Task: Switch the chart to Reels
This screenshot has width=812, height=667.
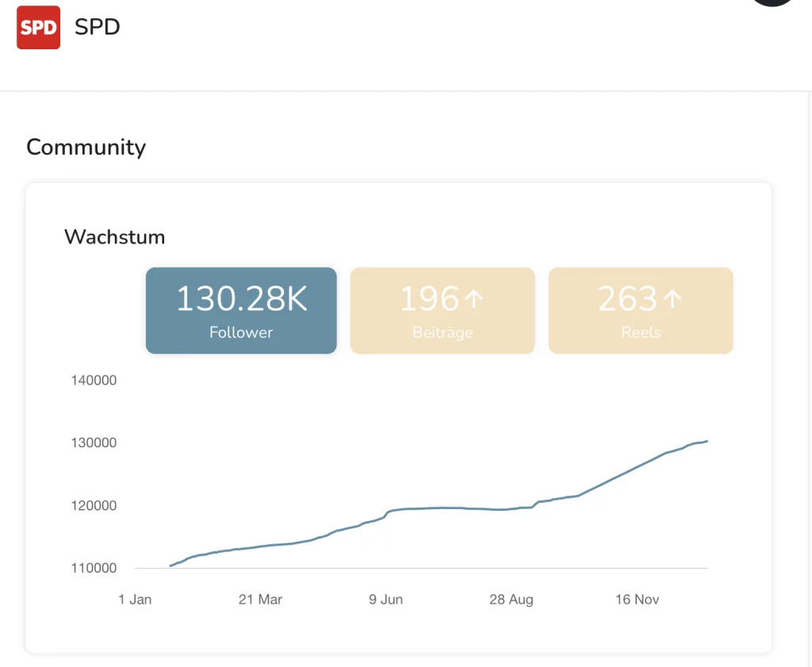Action: (641, 310)
